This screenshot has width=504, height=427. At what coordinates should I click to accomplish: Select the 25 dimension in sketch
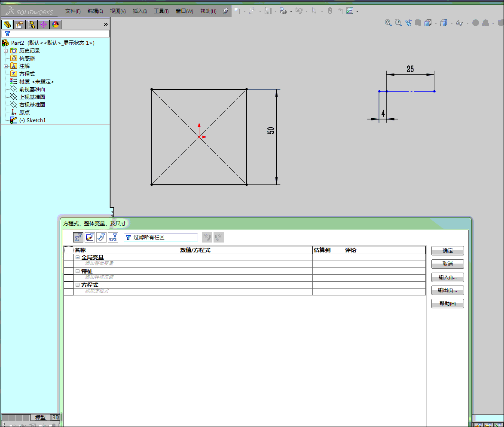pos(410,69)
